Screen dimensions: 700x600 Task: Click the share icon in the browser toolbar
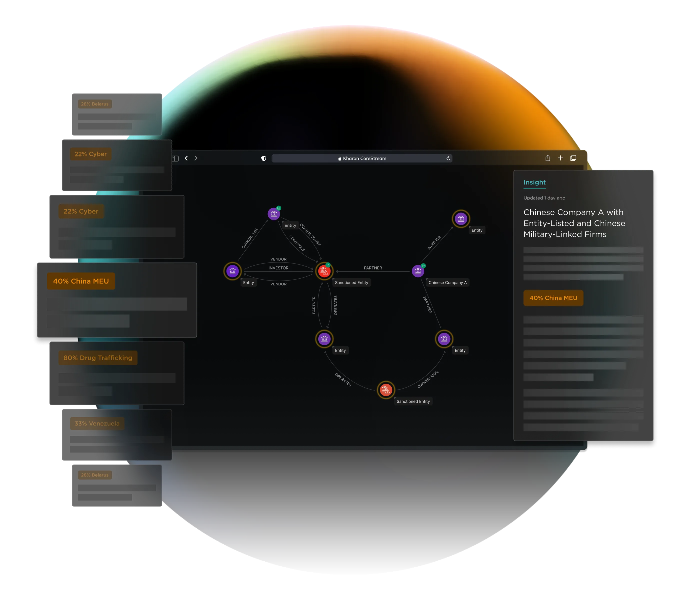(548, 158)
